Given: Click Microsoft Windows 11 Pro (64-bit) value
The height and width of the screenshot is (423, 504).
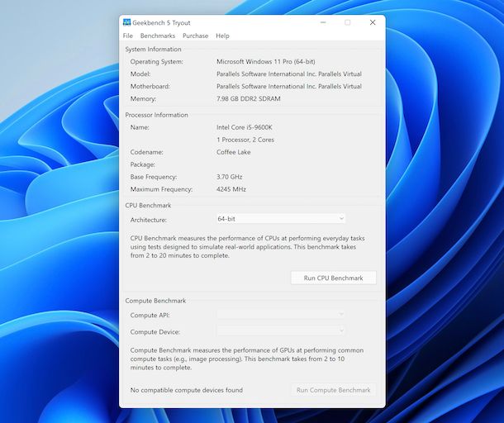Looking at the screenshot, I should (266, 61).
